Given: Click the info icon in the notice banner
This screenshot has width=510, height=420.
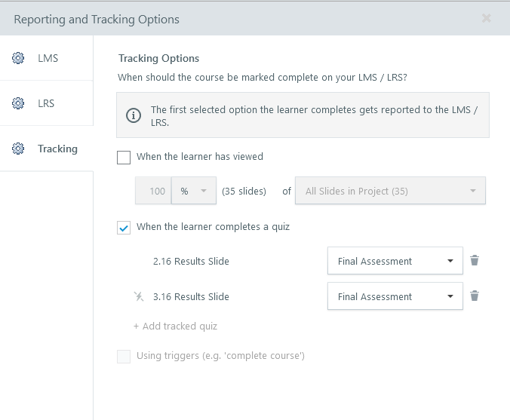Looking at the screenshot, I should (134, 115).
